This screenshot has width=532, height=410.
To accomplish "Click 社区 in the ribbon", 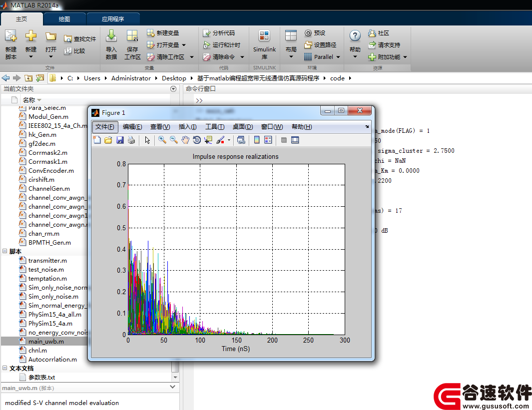I will [x=379, y=33].
